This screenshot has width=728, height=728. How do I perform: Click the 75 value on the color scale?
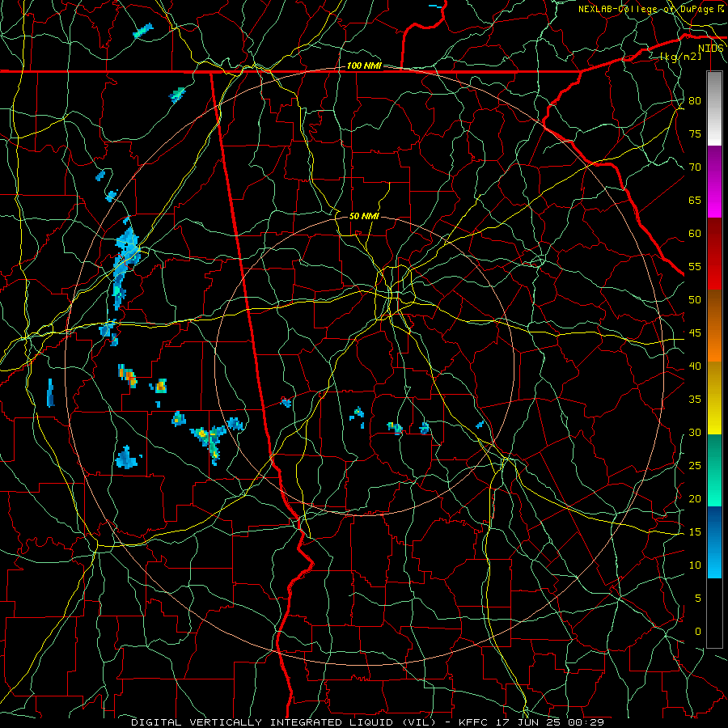point(695,134)
